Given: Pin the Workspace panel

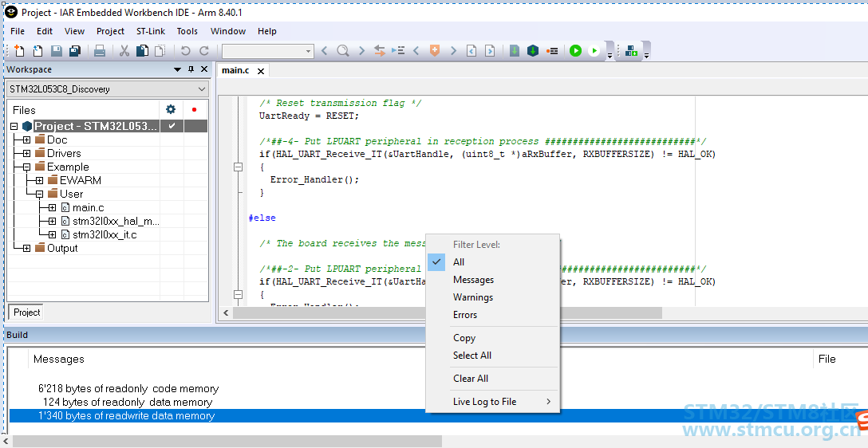Looking at the screenshot, I should (x=191, y=69).
